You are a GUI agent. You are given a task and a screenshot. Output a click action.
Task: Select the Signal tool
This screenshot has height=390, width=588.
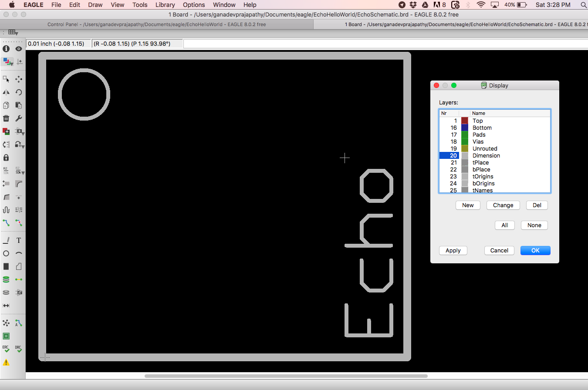coord(19,279)
